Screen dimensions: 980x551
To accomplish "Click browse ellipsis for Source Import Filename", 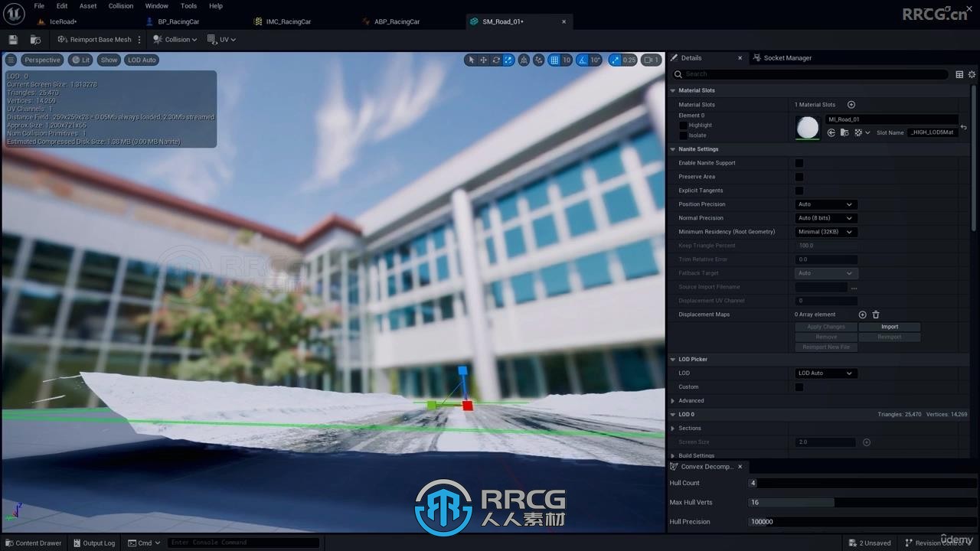I will (x=854, y=287).
